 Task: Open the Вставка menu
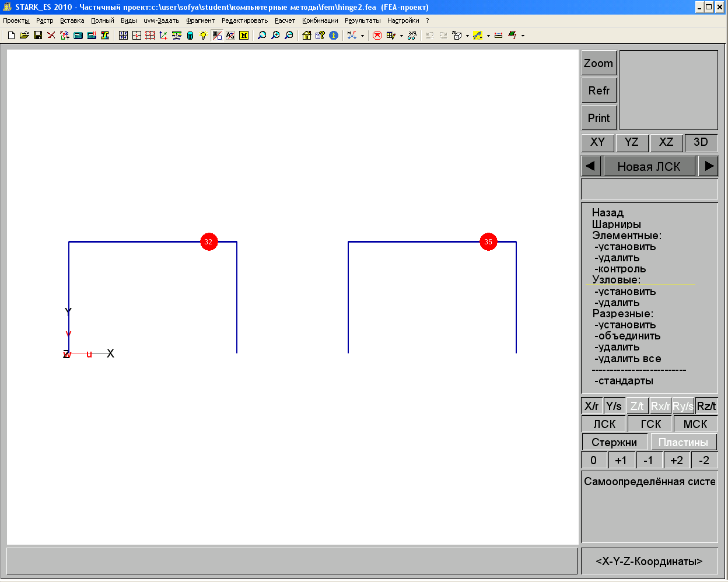pos(72,20)
